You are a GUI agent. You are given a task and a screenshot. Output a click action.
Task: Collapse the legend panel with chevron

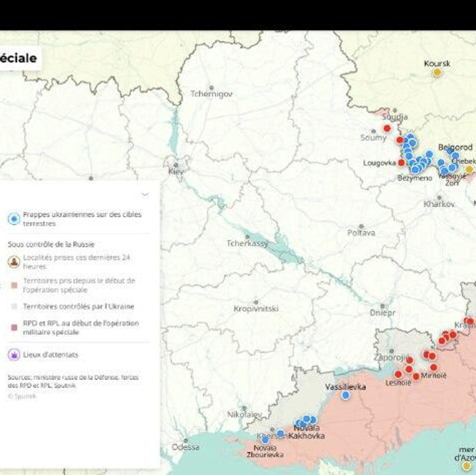coord(145,194)
